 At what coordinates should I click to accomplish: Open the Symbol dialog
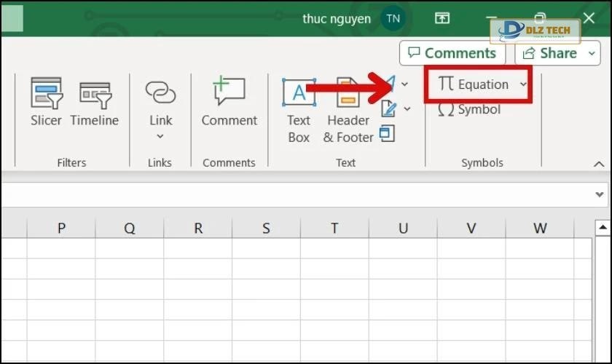pyautogui.click(x=469, y=110)
